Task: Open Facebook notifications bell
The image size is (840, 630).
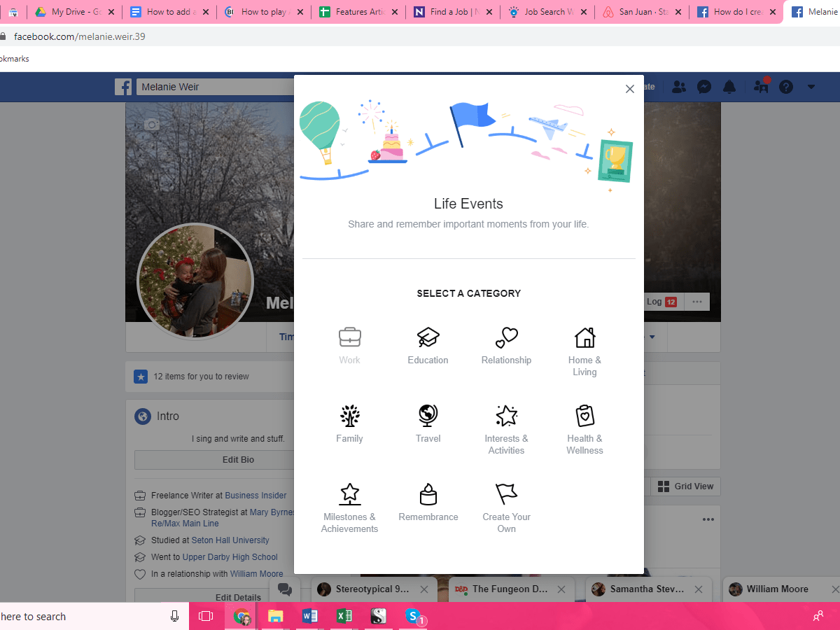Action: pyautogui.click(x=729, y=86)
